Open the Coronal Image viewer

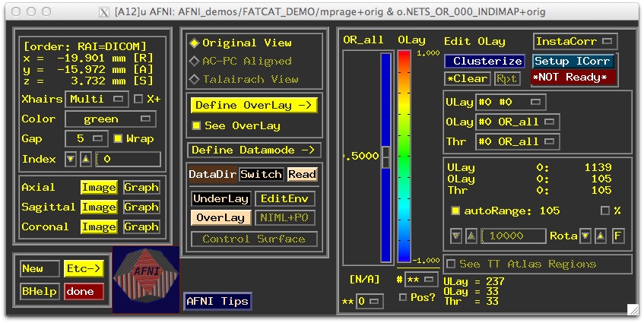pos(99,227)
